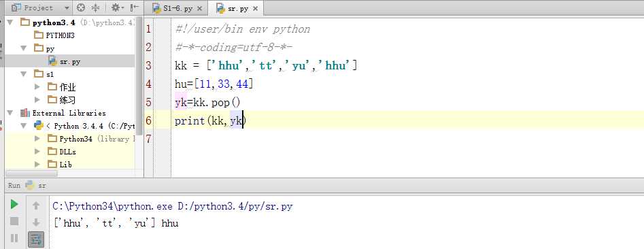Expand the 作业 folder
This screenshot has height=249, width=644.
(x=37, y=86)
